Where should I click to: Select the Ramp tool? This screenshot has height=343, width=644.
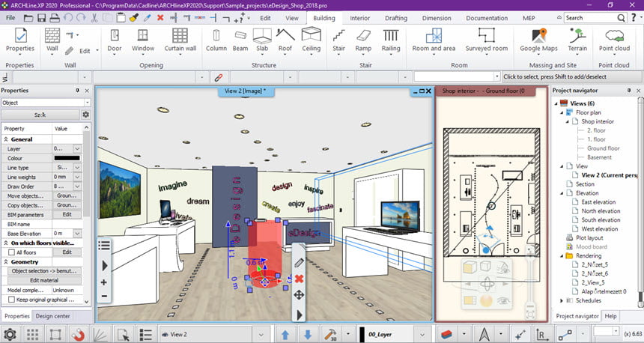pos(363,40)
